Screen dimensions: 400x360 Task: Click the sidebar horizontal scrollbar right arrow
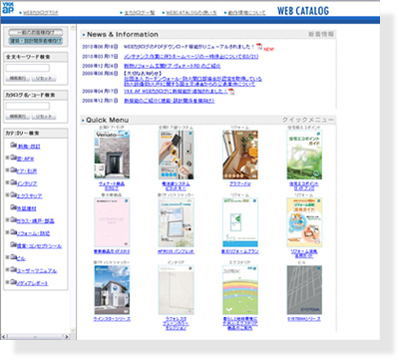67,337
